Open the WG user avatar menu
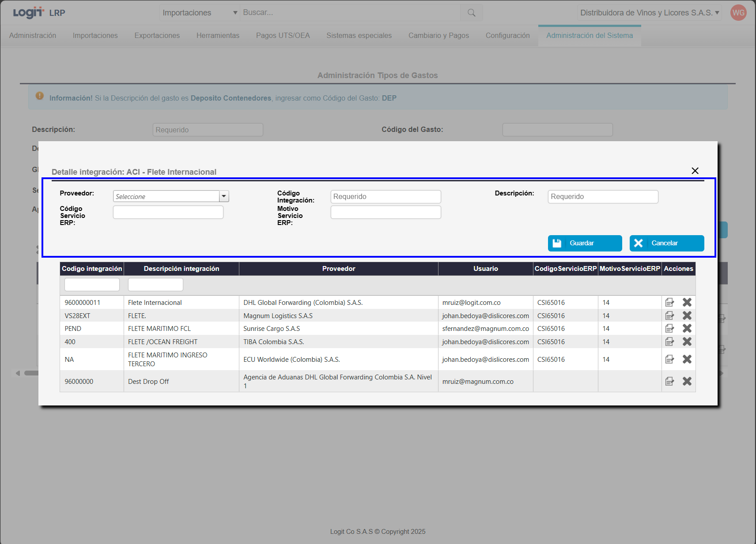The image size is (756, 544). click(x=738, y=13)
